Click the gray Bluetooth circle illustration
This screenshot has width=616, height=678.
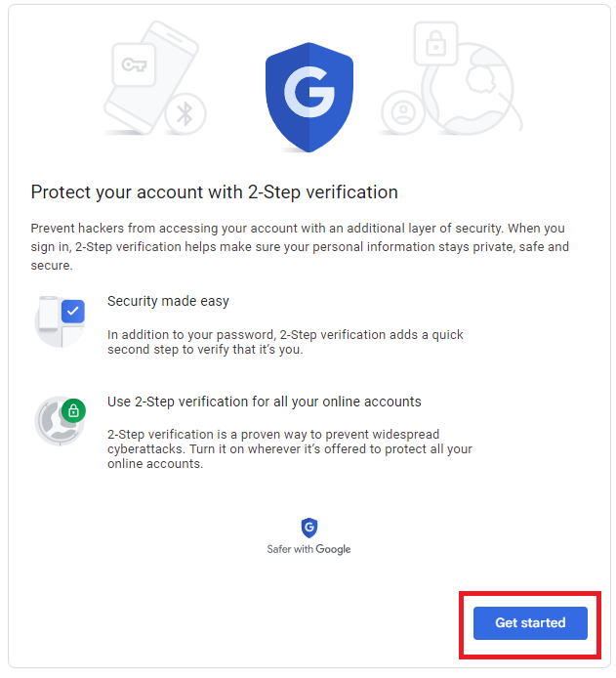185,114
